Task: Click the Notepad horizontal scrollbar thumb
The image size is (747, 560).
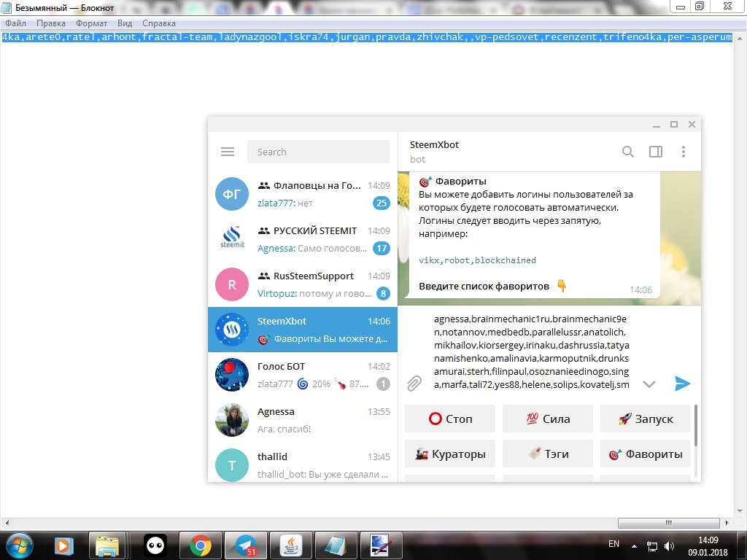Action: click(x=668, y=523)
